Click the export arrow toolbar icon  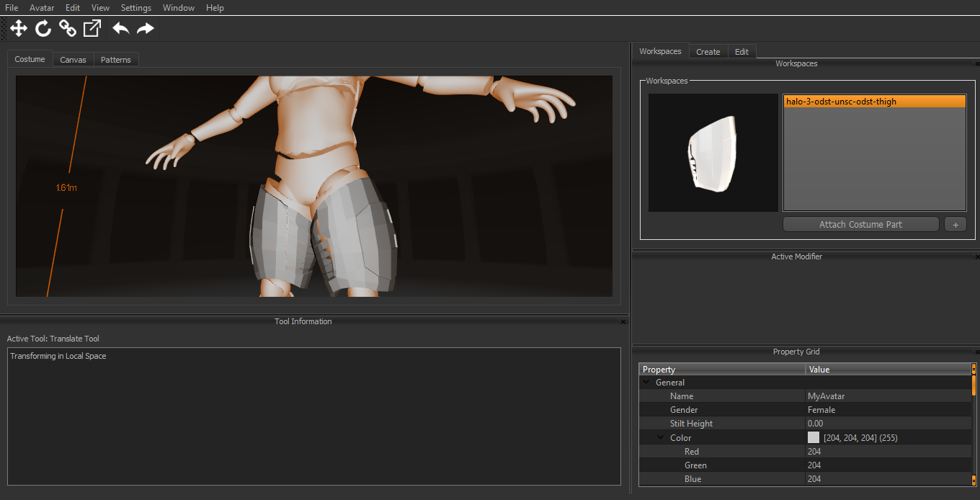coord(92,28)
